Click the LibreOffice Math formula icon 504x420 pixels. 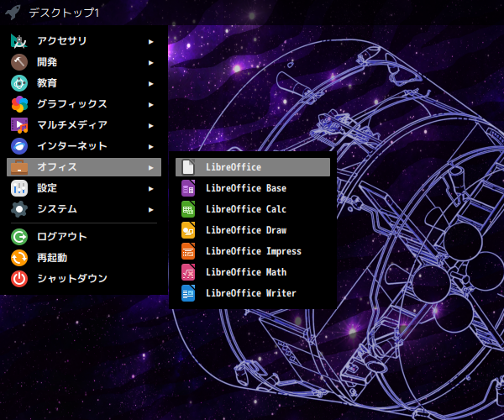click(x=188, y=272)
